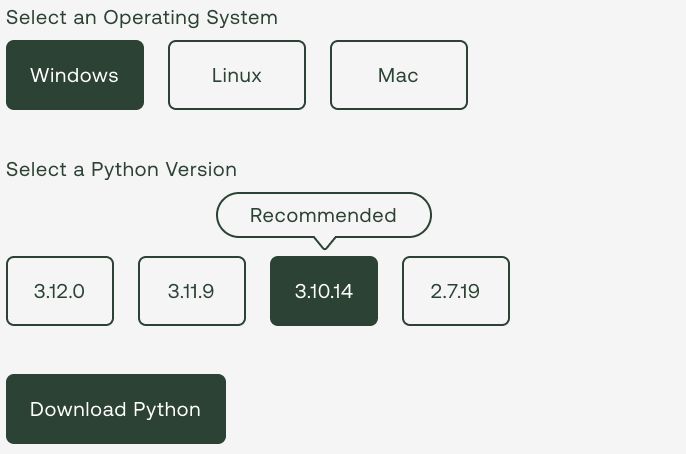Change version selection to 3.11.9
686x454 pixels.
192,291
